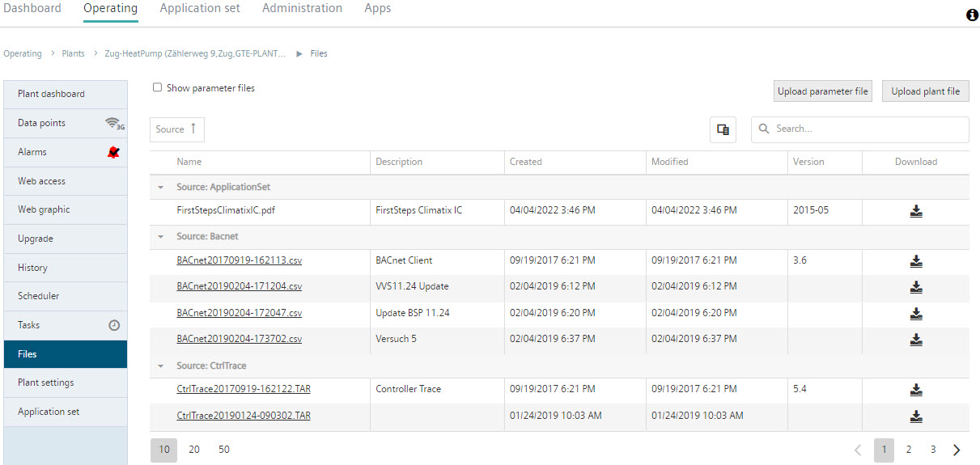Go to next page arrow
The image size is (980, 465).
tap(957, 450)
